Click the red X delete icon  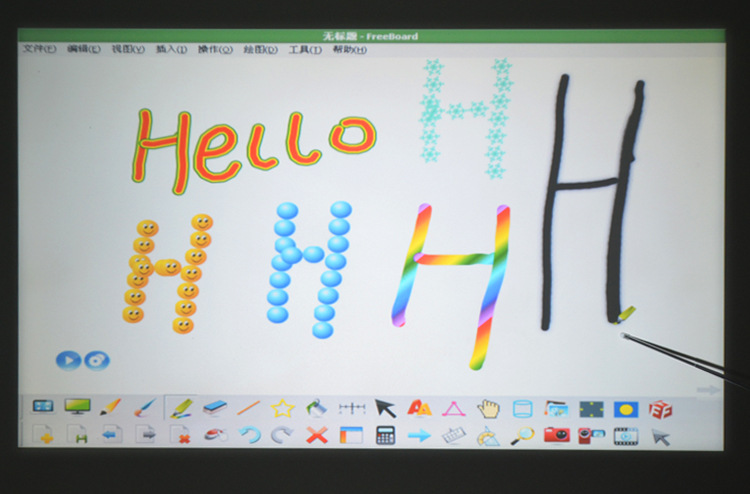317,435
